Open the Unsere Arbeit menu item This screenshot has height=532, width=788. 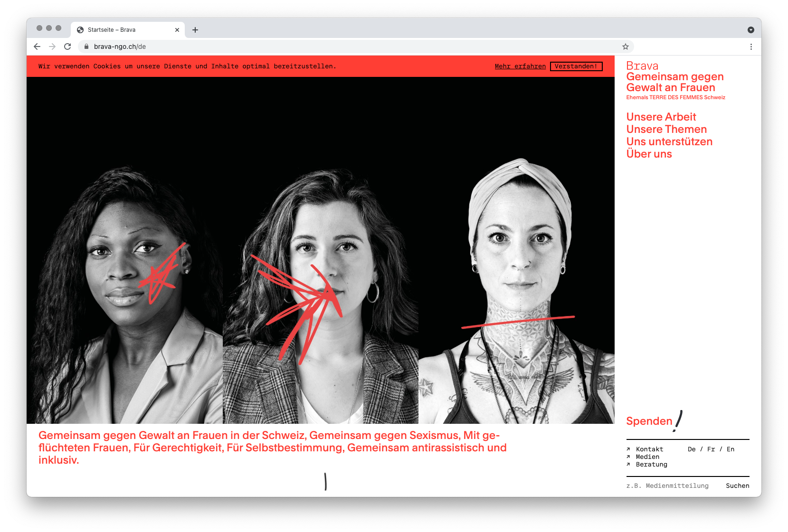click(661, 117)
